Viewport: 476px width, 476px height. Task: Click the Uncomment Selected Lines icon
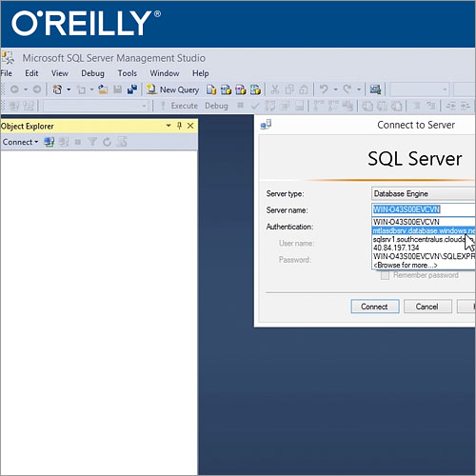point(431,106)
